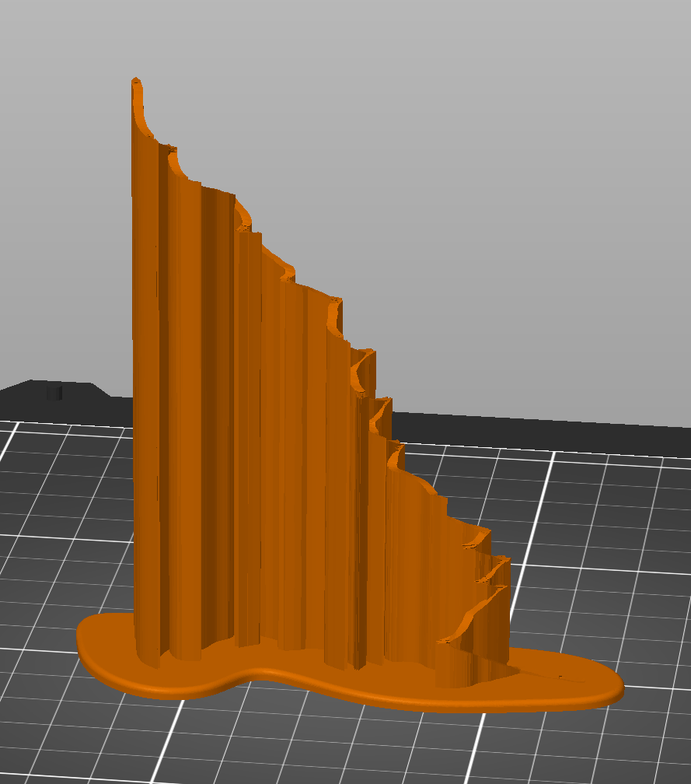Click the small dark notch on the bed's back edge

point(54,393)
